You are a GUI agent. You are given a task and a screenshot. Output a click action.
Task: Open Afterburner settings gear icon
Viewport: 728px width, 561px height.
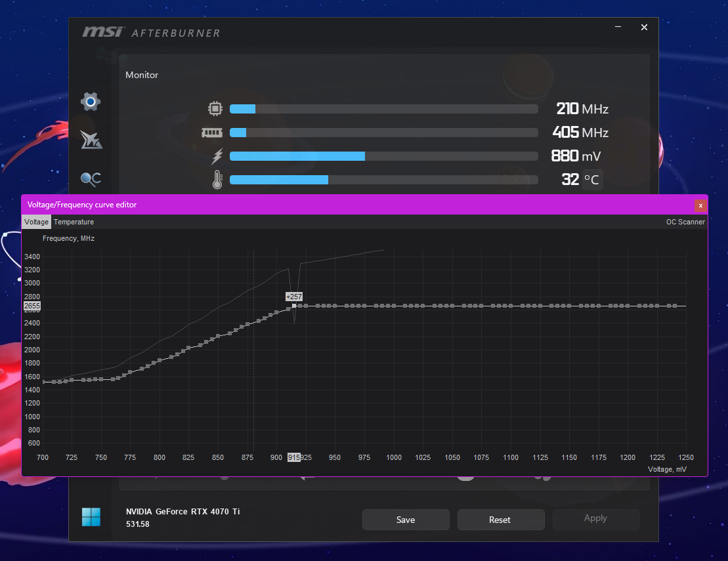91,101
